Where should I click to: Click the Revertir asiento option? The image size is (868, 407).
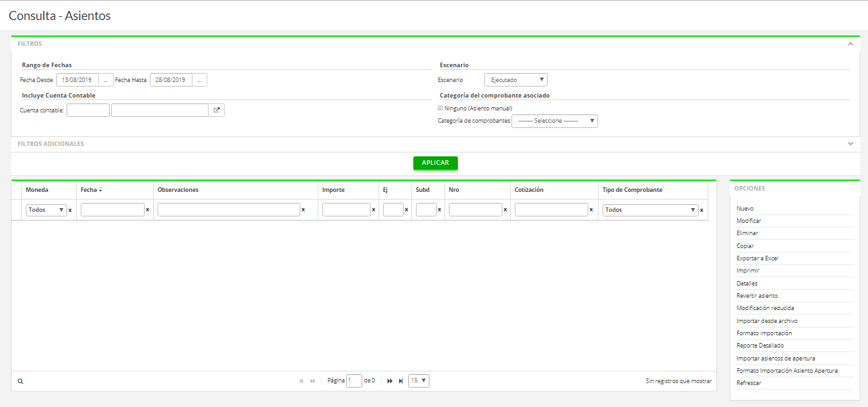coord(757,296)
